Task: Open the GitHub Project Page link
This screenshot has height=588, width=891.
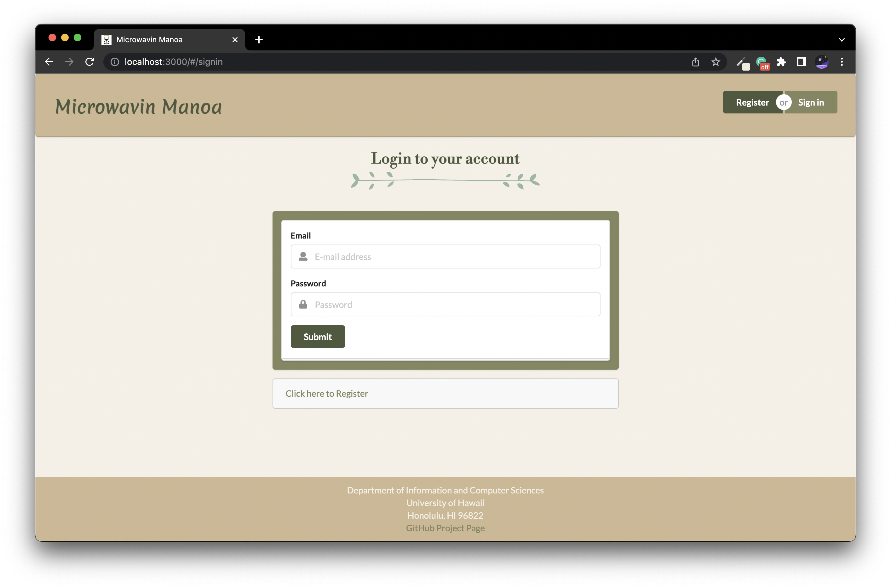Action: click(x=445, y=528)
